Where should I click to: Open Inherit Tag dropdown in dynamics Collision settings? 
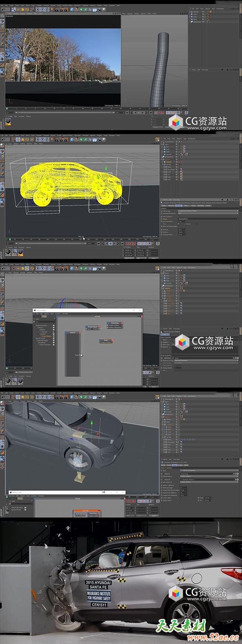[x=208, y=211]
